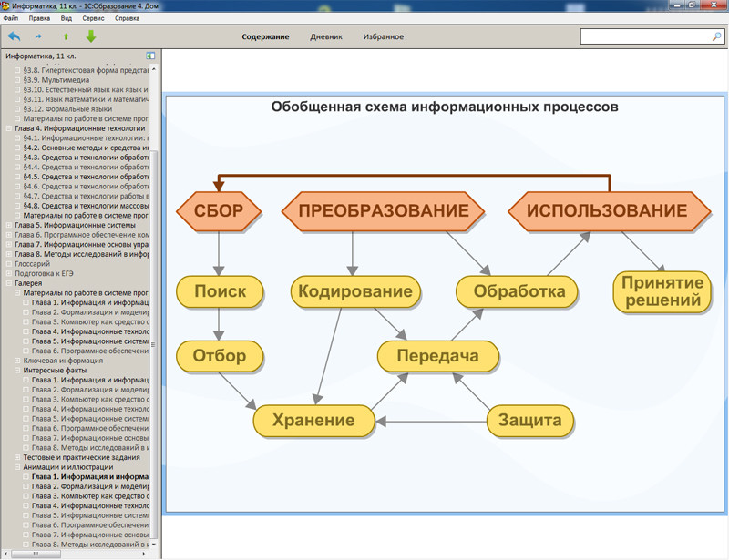Expand the Тестовые и практические задания node

pyautogui.click(x=17, y=457)
